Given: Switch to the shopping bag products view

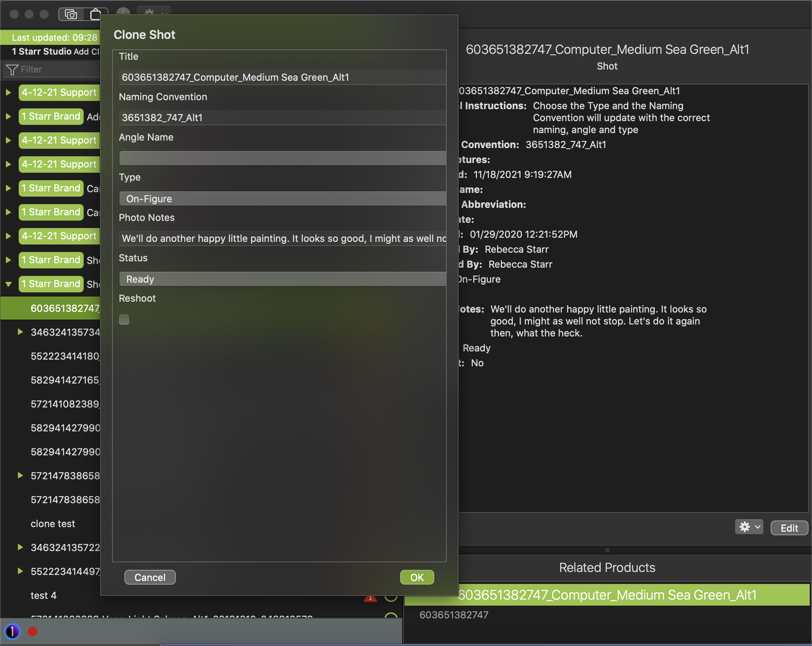Looking at the screenshot, I should [x=96, y=14].
